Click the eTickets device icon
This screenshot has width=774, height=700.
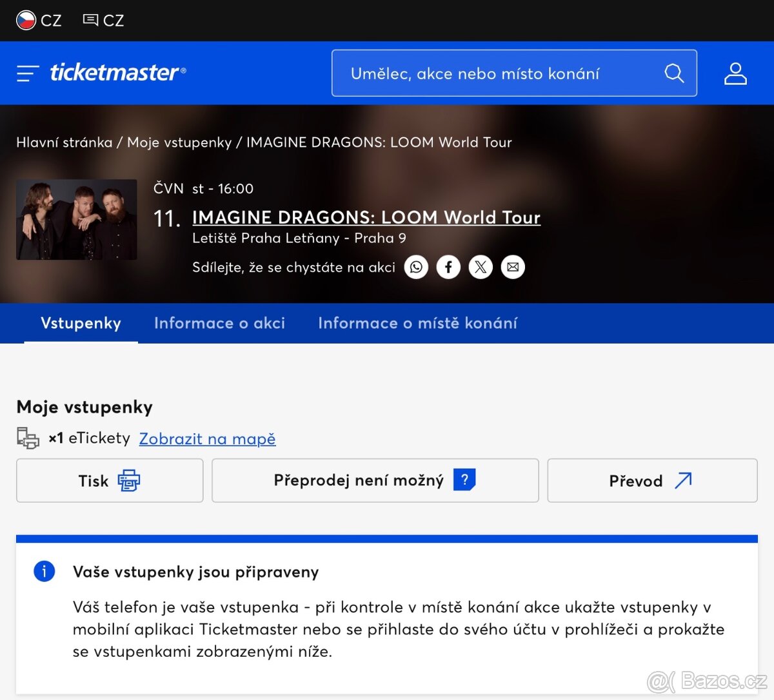28,438
